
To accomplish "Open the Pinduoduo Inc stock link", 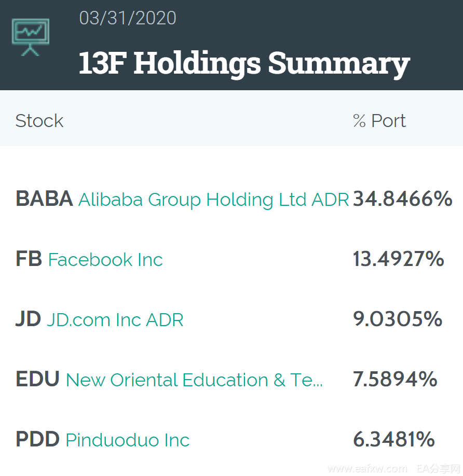I will click(x=128, y=440).
